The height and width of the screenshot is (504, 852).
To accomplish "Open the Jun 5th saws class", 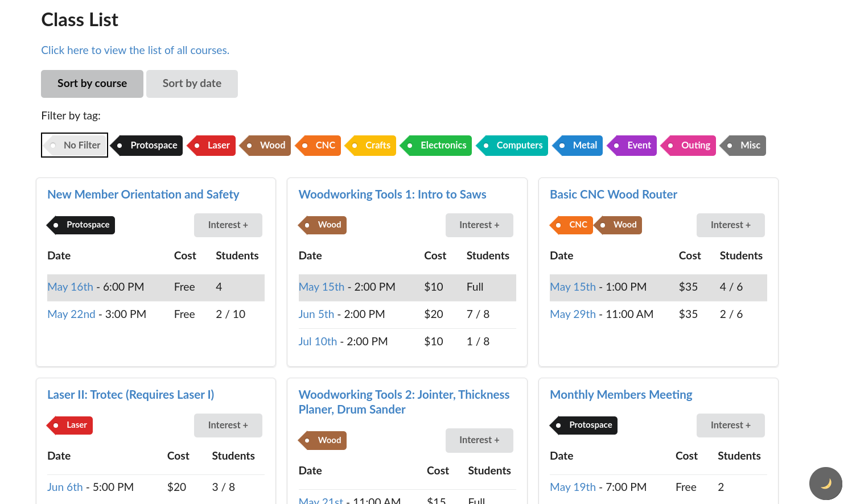I will point(316,314).
